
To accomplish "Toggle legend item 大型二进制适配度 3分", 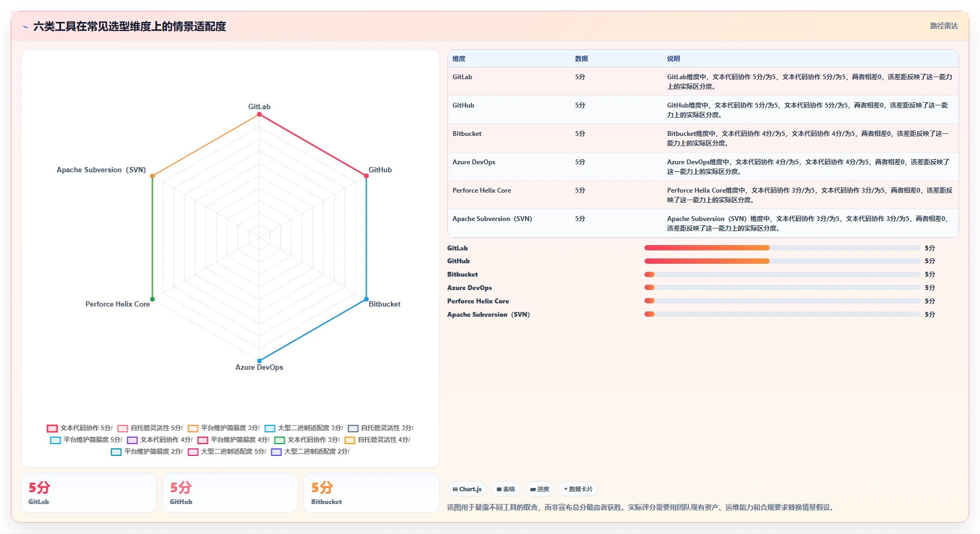I will point(303,428).
